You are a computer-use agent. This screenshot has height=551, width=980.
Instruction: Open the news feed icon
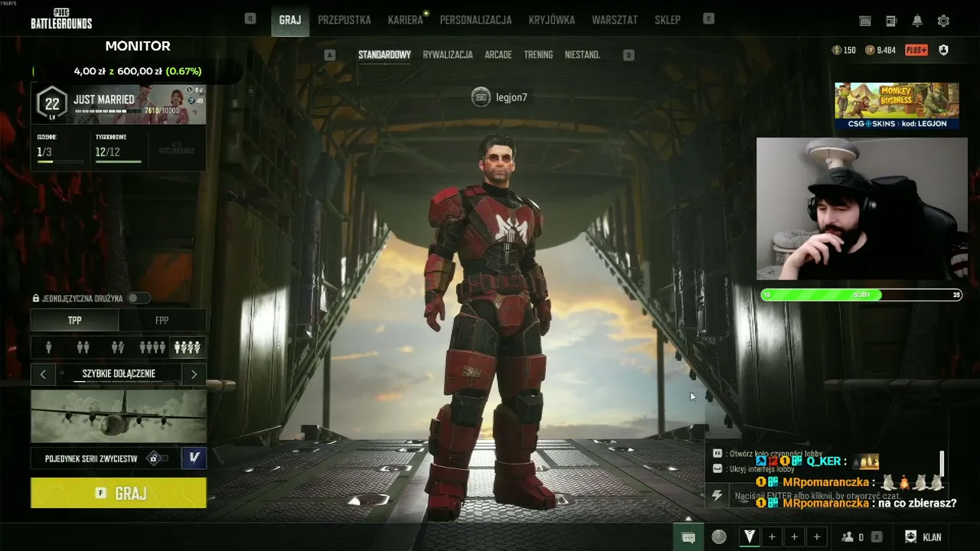(x=891, y=21)
